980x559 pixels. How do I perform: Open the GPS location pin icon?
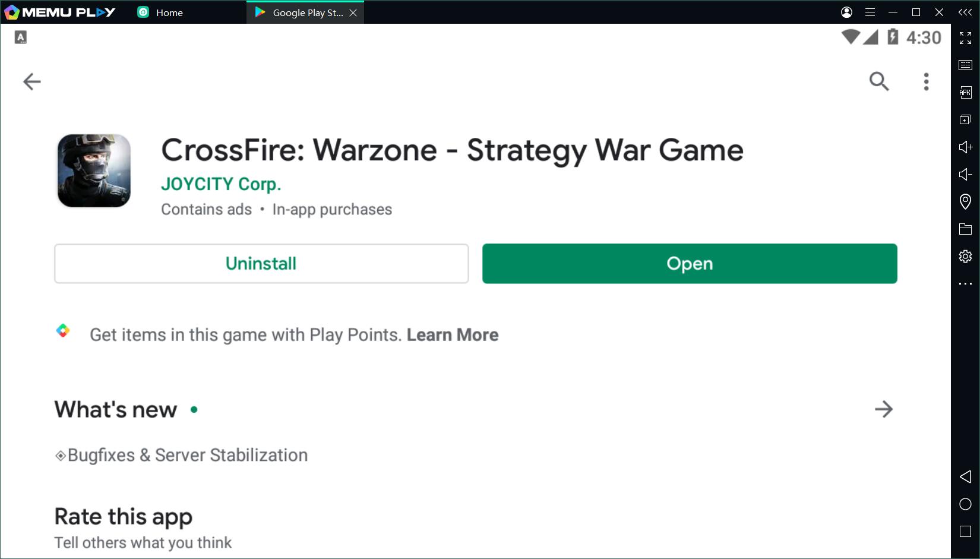(x=965, y=201)
